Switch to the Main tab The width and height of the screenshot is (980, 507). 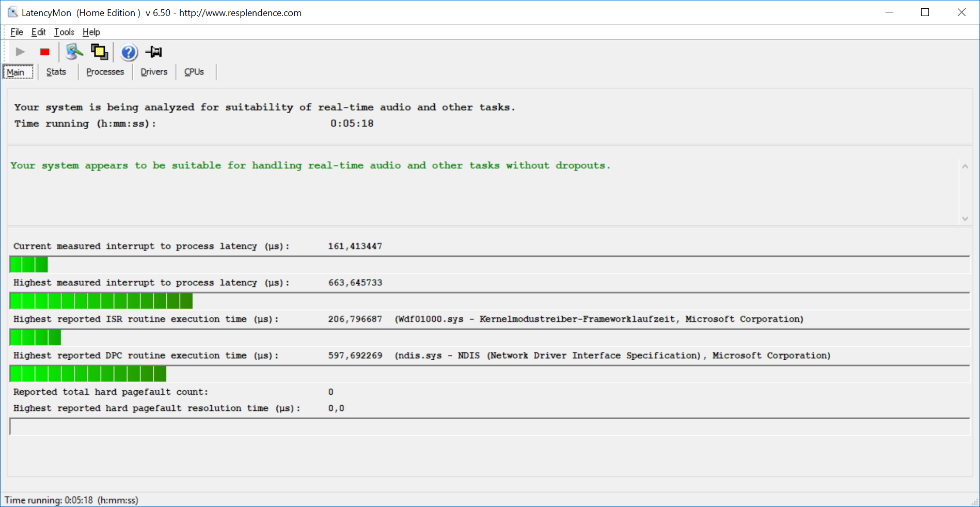[x=18, y=72]
